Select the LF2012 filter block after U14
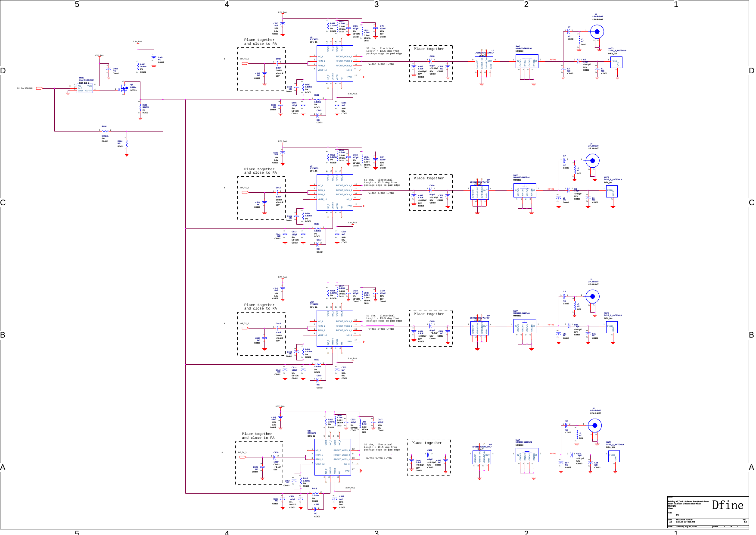 [x=482, y=457]
